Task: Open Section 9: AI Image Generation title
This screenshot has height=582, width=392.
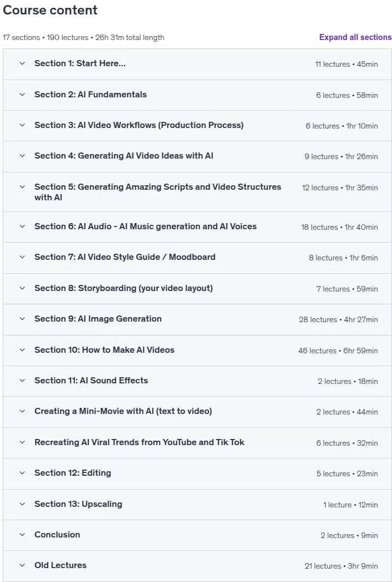Action: pos(98,318)
